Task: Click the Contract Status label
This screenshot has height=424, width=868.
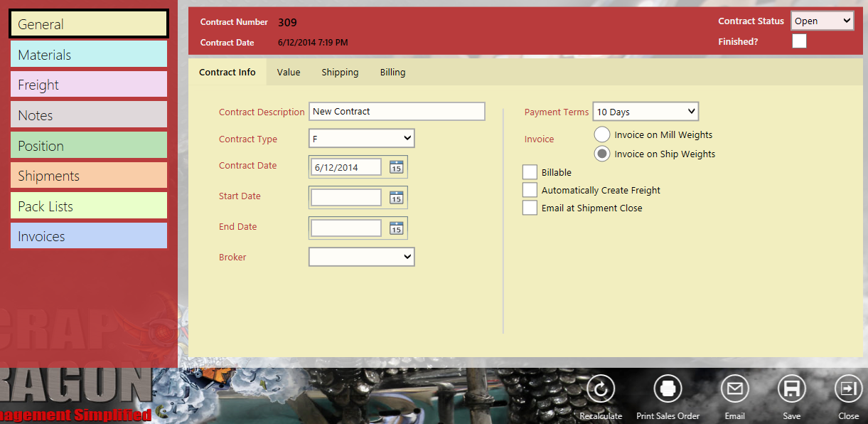Action: point(751,21)
